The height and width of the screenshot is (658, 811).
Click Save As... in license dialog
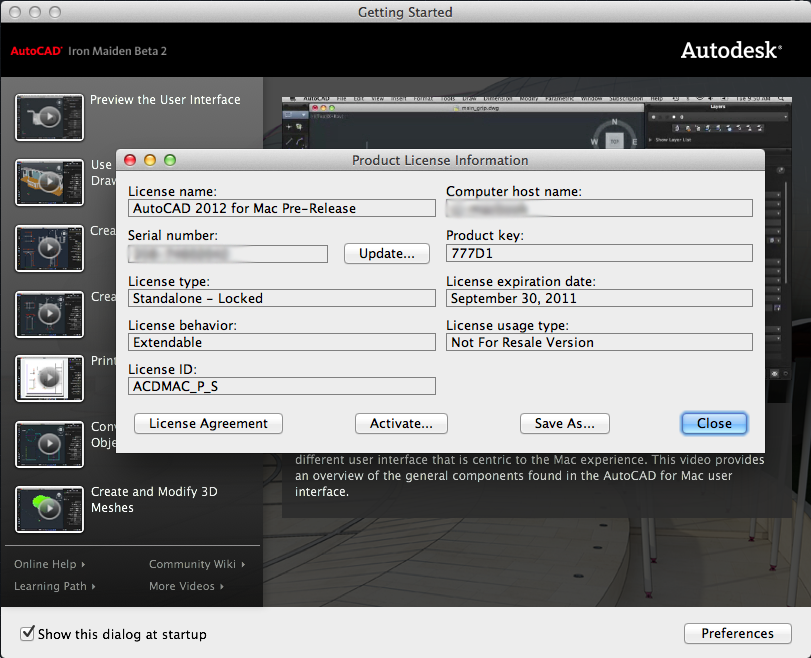point(565,423)
